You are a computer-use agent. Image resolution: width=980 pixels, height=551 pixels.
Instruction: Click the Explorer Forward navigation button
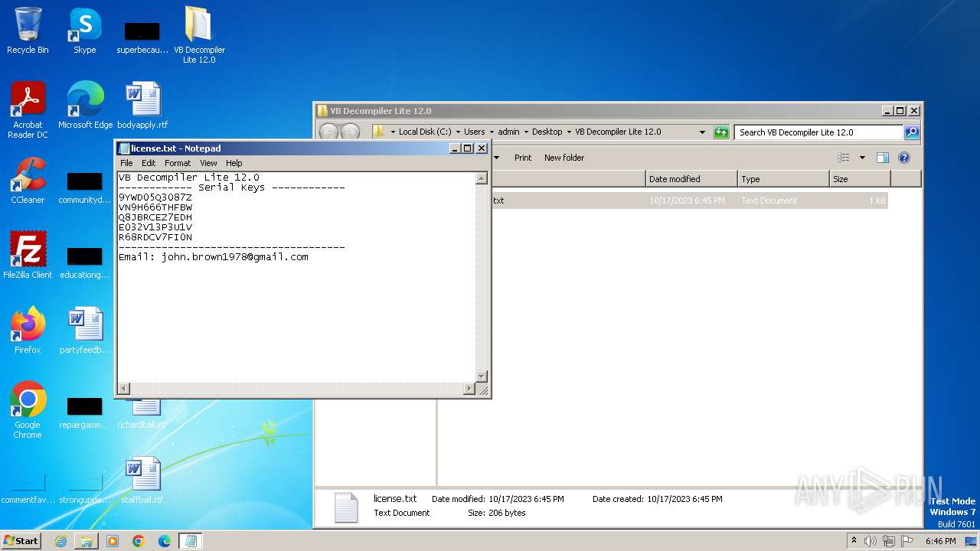pyautogui.click(x=350, y=132)
